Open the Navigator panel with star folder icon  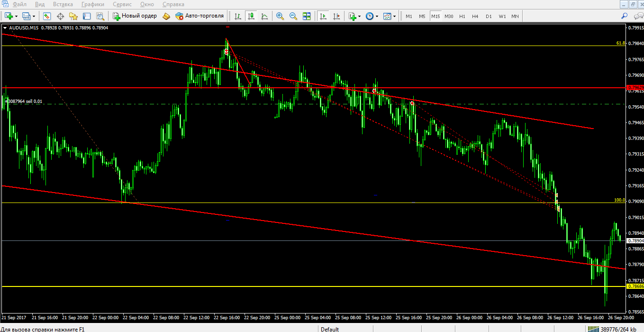point(73,16)
